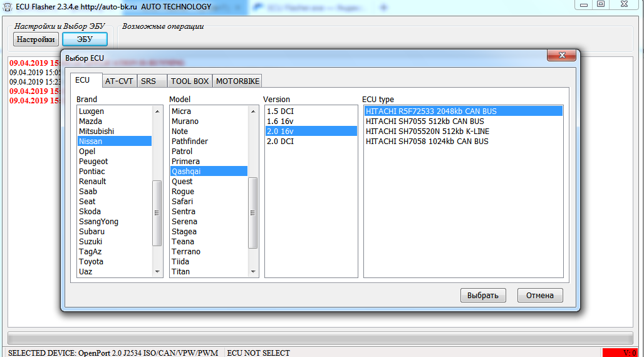Select Note model
Image resolution: width=644 pixels, height=357 pixels.
click(209, 132)
